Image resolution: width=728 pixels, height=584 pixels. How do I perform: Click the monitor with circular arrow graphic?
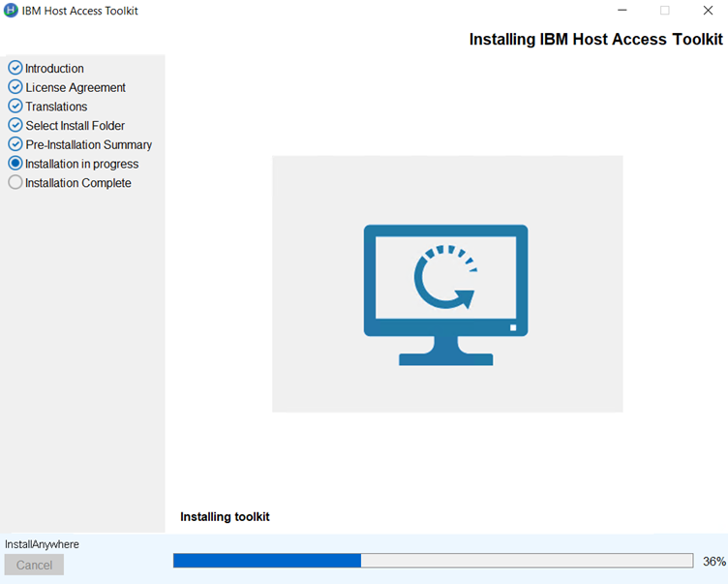[446, 294]
